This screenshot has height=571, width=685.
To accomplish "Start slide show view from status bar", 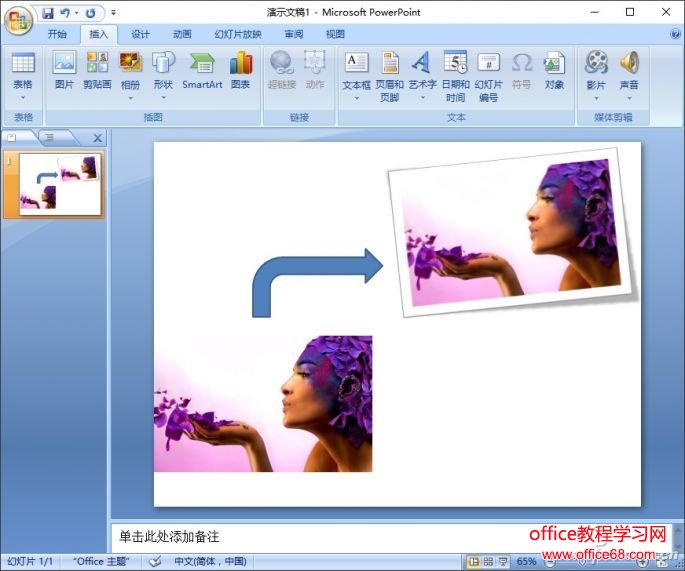I will pos(503,561).
